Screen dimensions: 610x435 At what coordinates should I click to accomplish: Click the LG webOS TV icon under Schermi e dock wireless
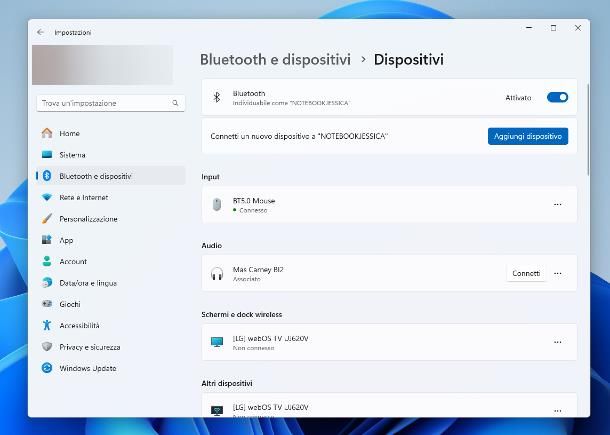coord(217,342)
